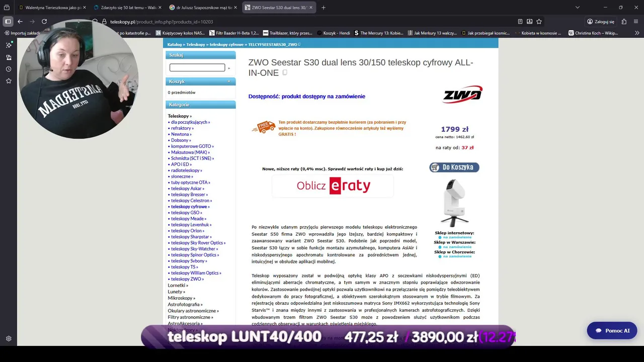Open The Mercury 13 bookmark

coord(379,33)
